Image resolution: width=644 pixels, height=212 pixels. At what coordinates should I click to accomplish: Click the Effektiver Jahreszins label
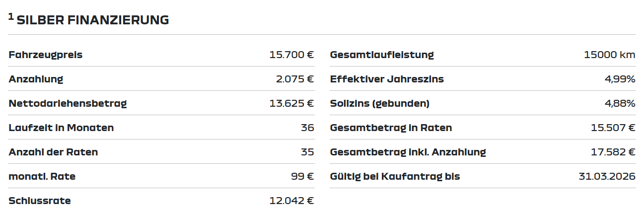pos(387,79)
